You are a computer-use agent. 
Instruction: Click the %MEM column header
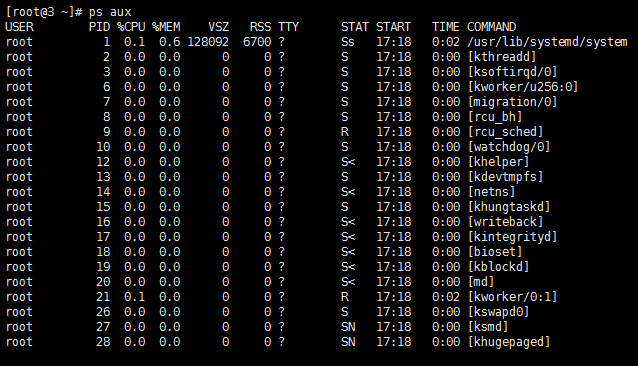click(x=166, y=27)
